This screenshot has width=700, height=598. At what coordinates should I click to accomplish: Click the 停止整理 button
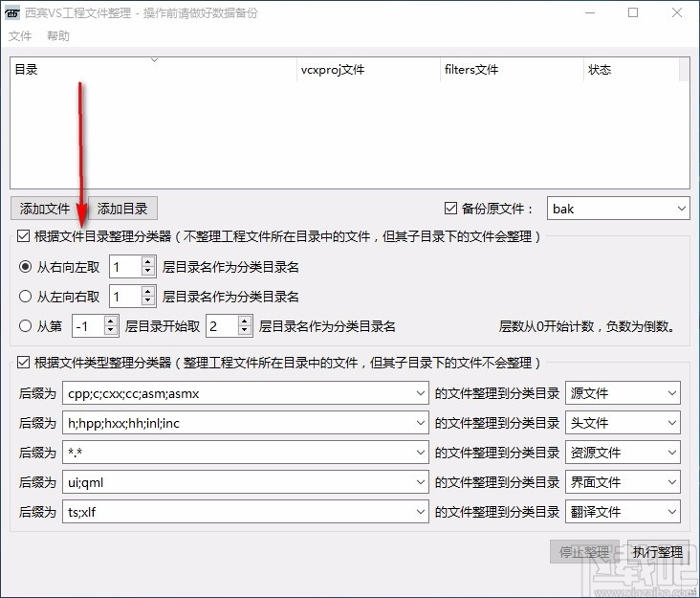584,552
